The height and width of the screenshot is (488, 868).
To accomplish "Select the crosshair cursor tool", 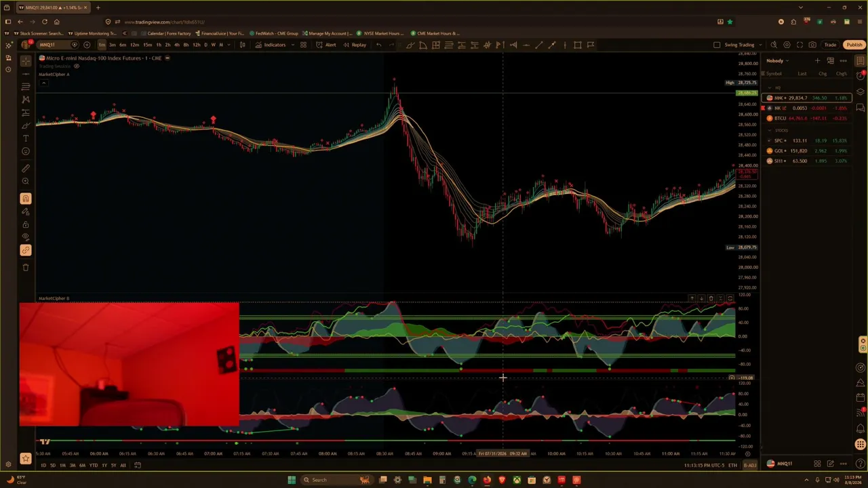I will [x=26, y=61].
